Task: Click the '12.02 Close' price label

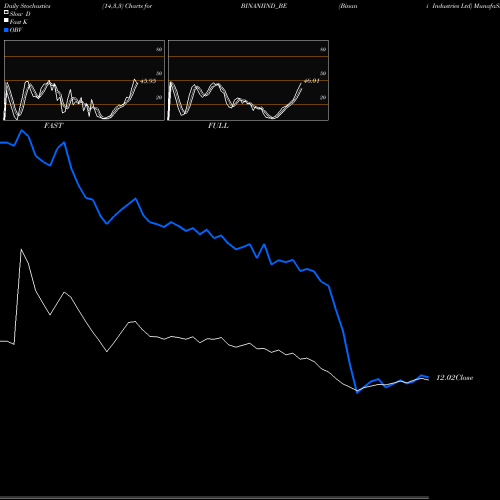Action: pos(455,378)
